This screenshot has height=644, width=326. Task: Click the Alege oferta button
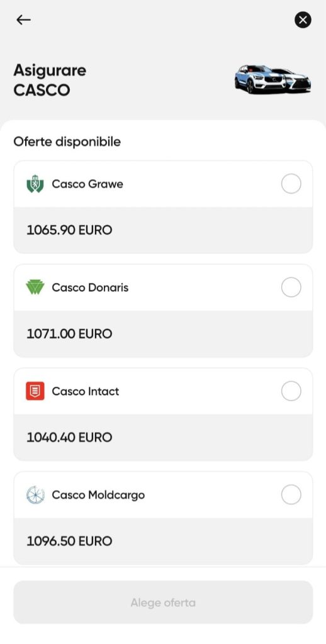click(163, 602)
